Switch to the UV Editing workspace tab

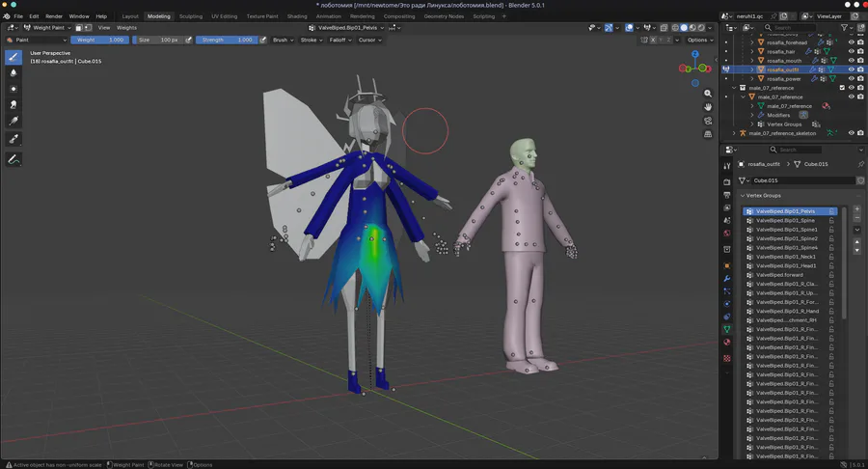coord(224,16)
